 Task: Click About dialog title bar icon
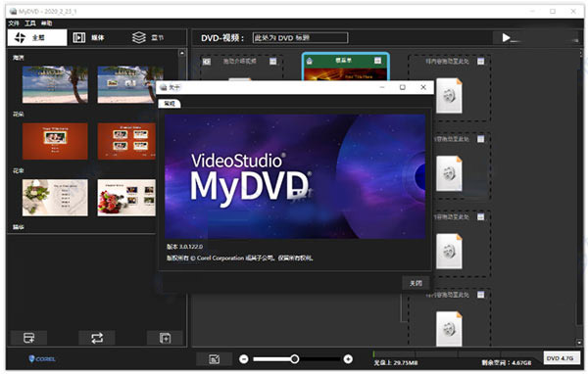click(x=163, y=87)
